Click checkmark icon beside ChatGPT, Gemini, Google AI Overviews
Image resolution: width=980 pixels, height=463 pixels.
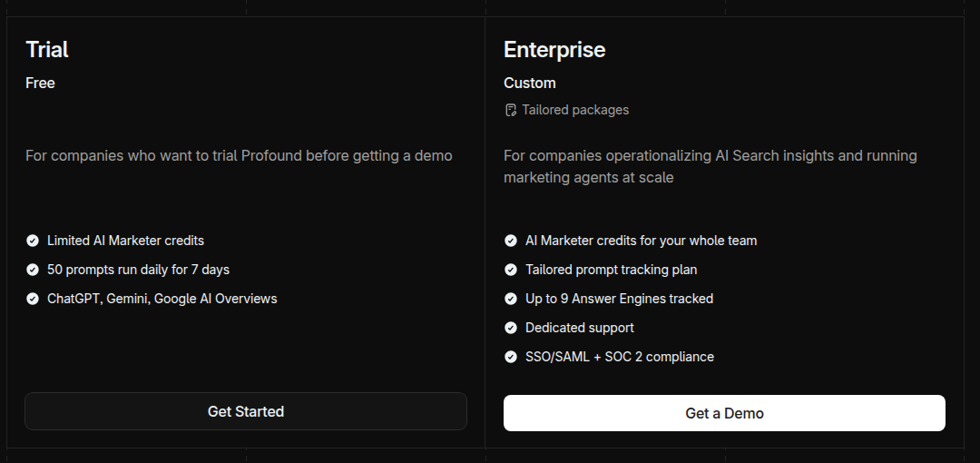pos(33,299)
